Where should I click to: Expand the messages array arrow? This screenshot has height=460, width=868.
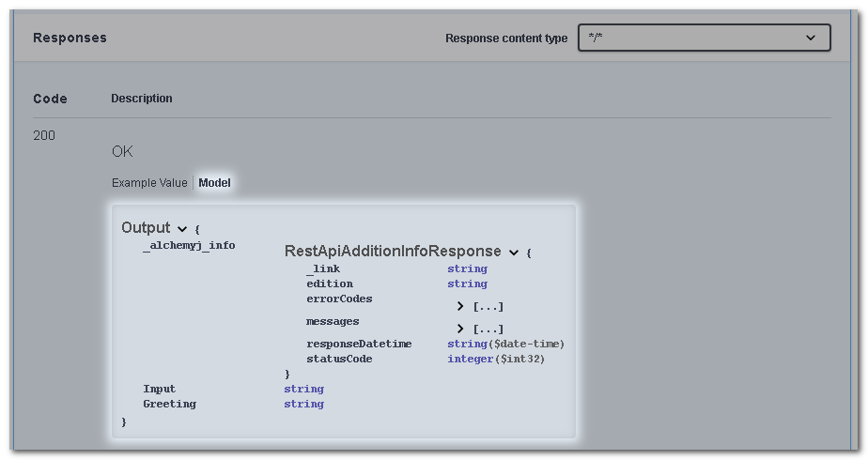[460, 329]
